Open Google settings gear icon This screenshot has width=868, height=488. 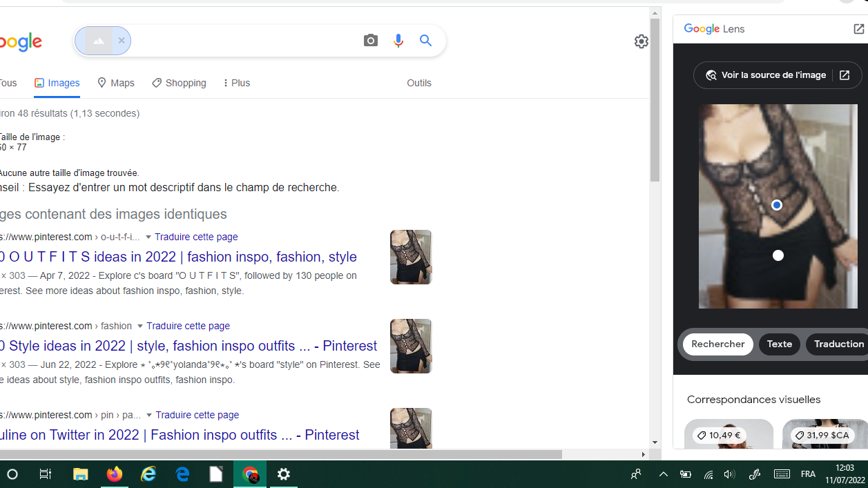coord(641,41)
